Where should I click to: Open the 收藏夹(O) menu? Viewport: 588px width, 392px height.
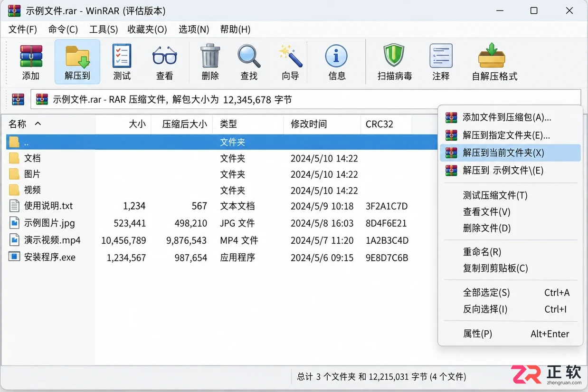(x=147, y=29)
